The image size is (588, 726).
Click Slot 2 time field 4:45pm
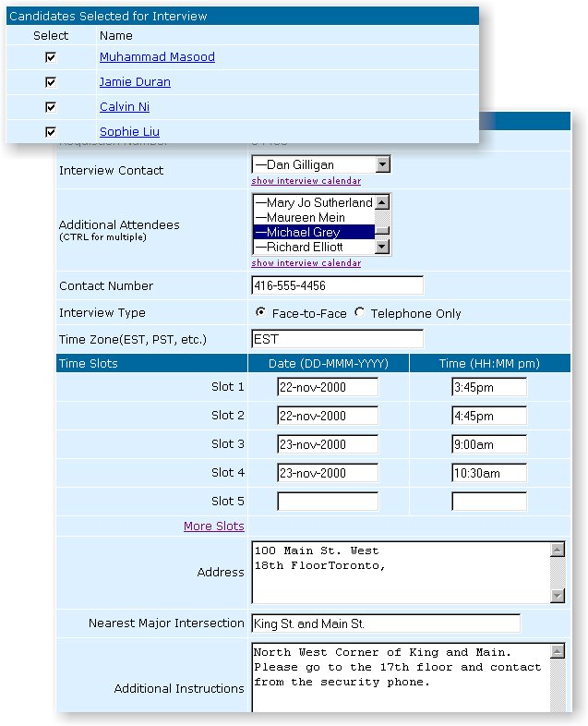(x=489, y=416)
